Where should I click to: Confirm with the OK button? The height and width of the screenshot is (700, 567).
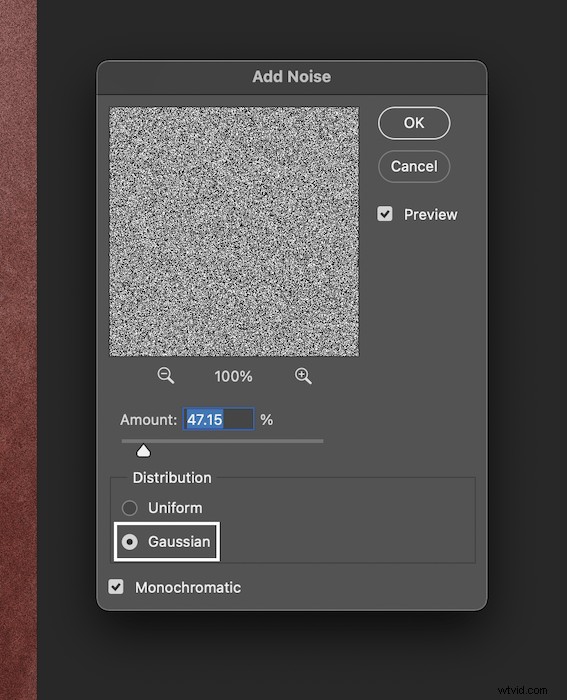[x=414, y=123]
